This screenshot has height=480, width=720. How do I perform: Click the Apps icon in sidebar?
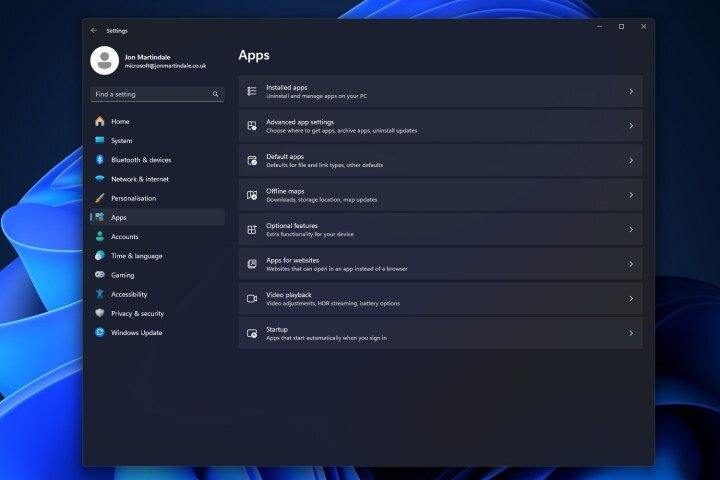100,217
